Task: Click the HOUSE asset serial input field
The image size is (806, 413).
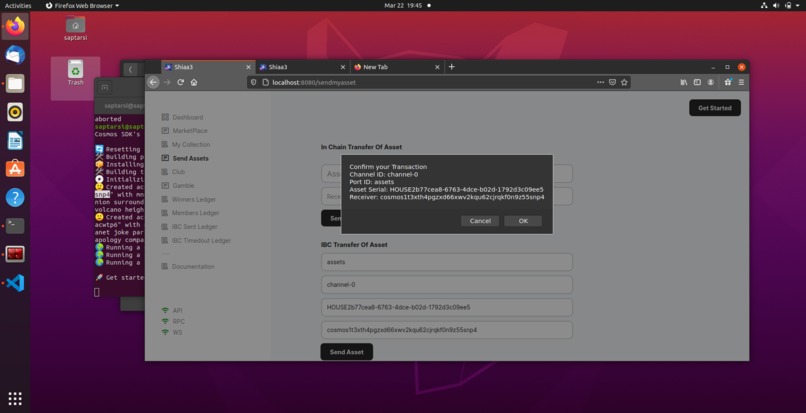Action: click(x=447, y=307)
